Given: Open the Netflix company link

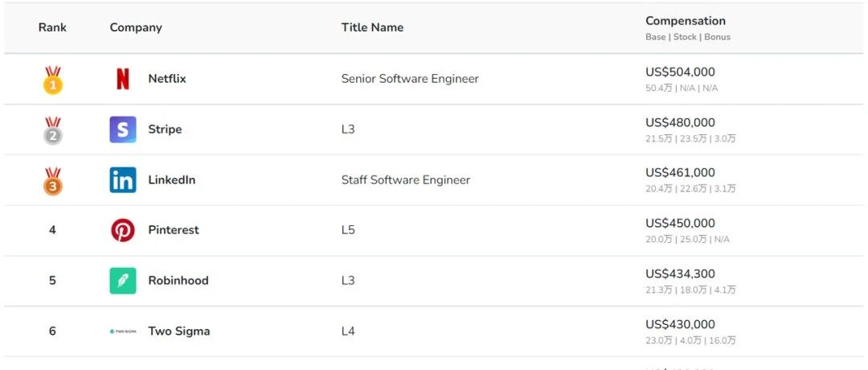Looking at the screenshot, I should (x=167, y=79).
